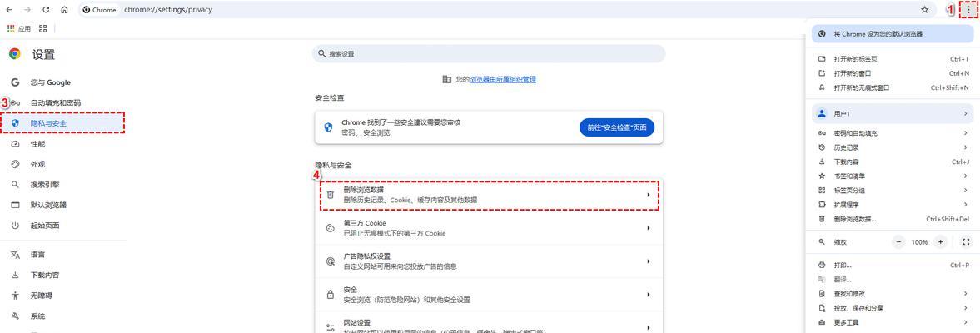
Task: Select 密码和自动填充 in the Chrome menu
Action: (x=893, y=134)
